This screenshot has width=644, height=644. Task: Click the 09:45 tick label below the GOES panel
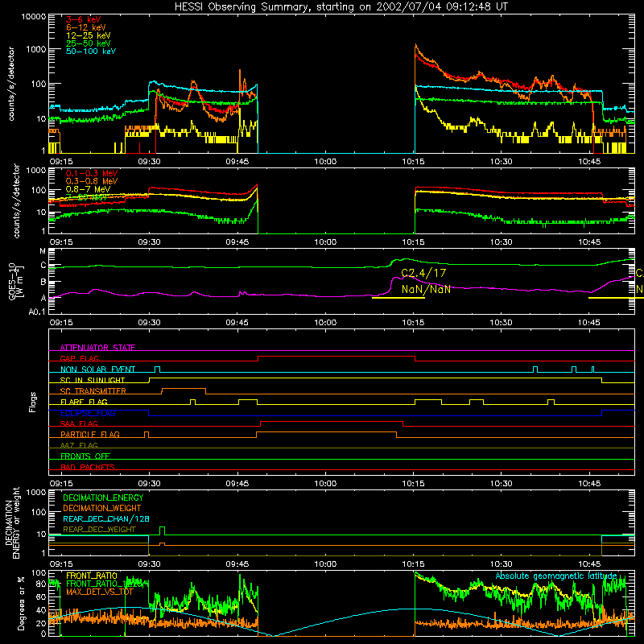pyautogui.click(x=237, y=323)
